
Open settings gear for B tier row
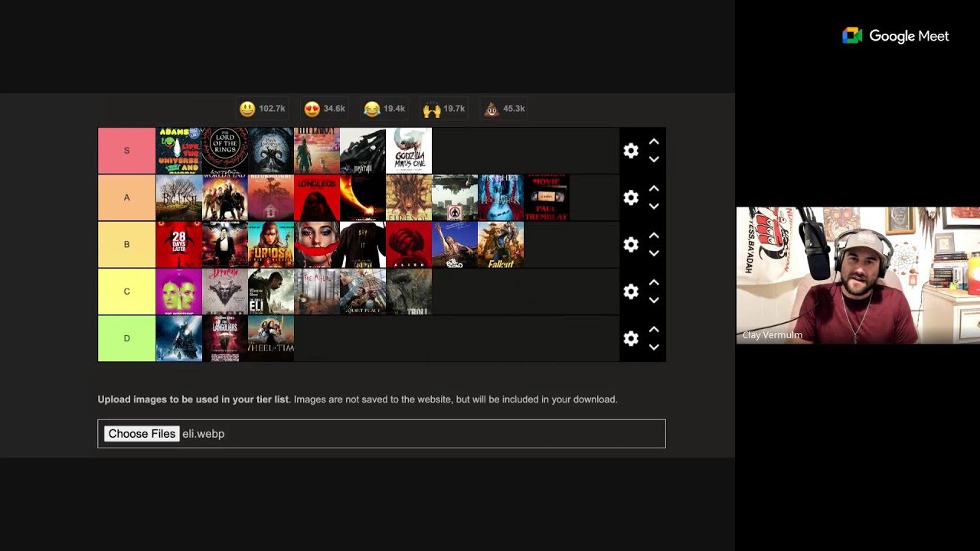point(631,244)
